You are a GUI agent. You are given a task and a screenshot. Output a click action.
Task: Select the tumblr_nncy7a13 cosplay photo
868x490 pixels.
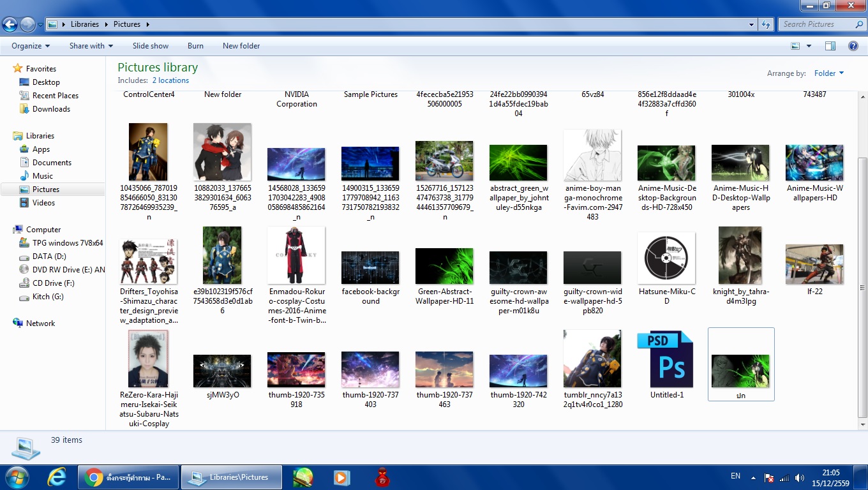coord(593,369)
